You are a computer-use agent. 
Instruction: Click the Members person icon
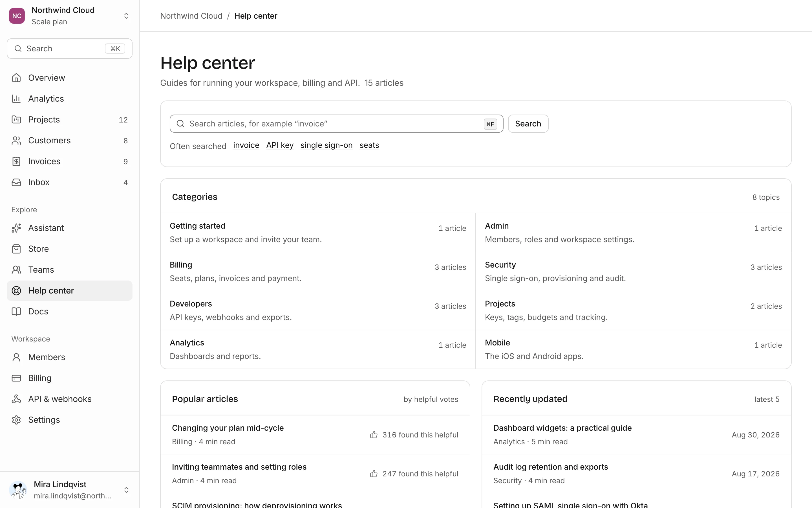(16, 357)
